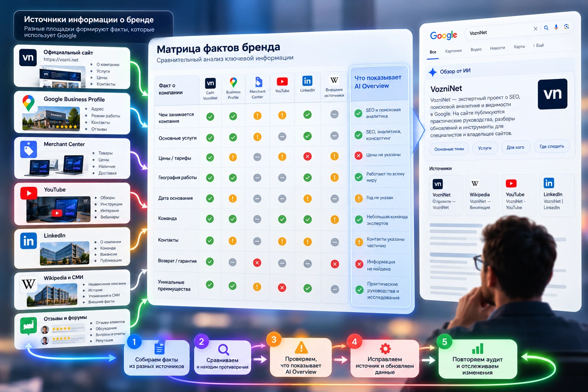Open the https://vozni.net link

click(x=61, y=60)
